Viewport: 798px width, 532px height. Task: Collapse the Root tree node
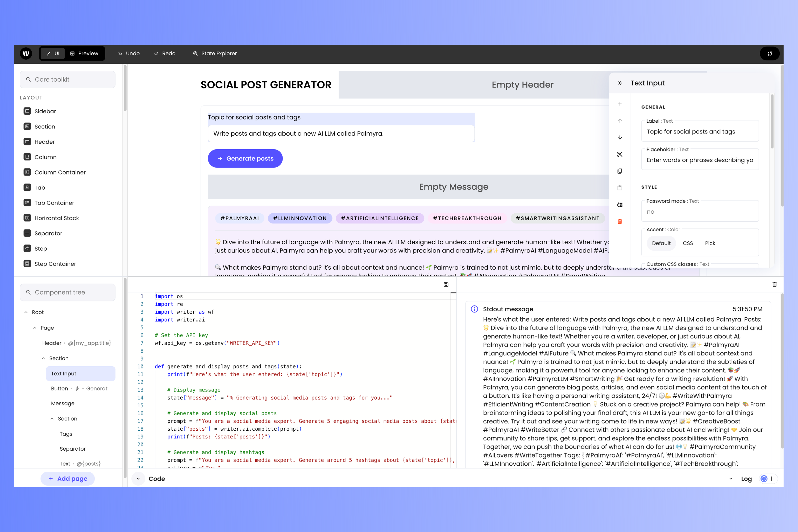coord(26,312)
